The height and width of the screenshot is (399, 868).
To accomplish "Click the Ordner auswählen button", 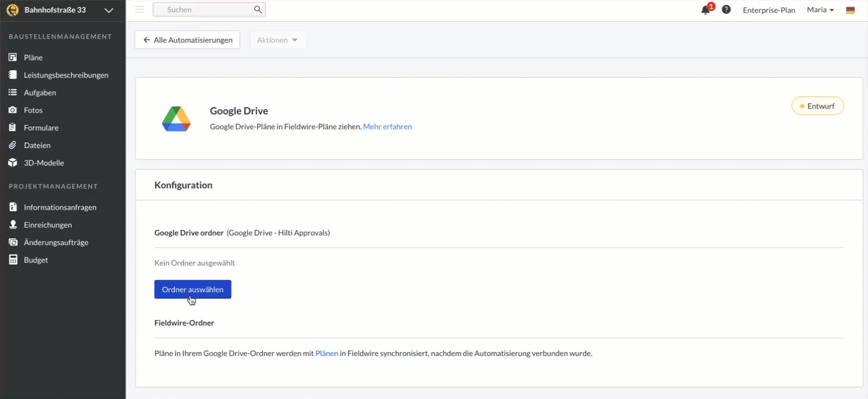I will click(192, 290).
